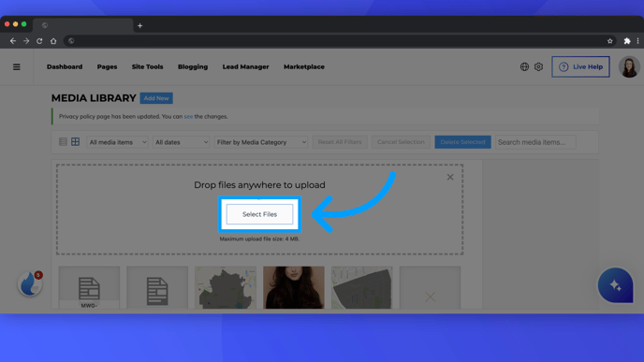Bookmark this page with star icon
644x362 pixels.
tap(610, 41)
